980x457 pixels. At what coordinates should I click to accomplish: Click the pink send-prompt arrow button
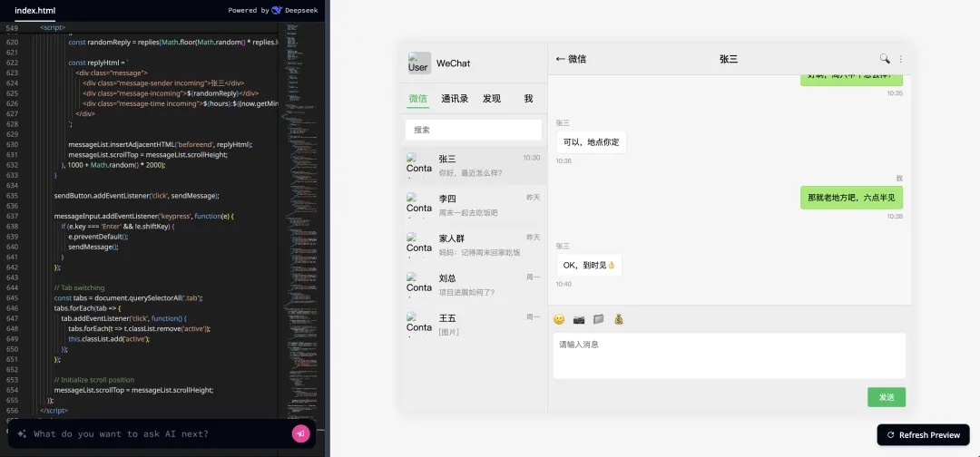300,434
